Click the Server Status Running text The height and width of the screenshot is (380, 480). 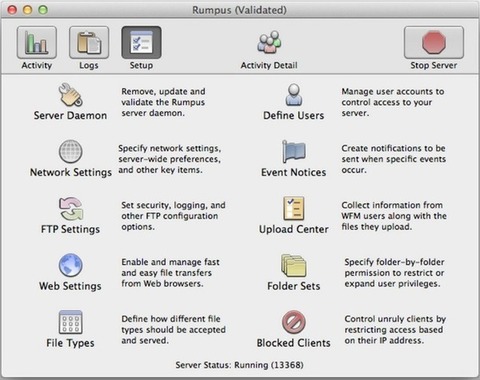pos(239,365)
